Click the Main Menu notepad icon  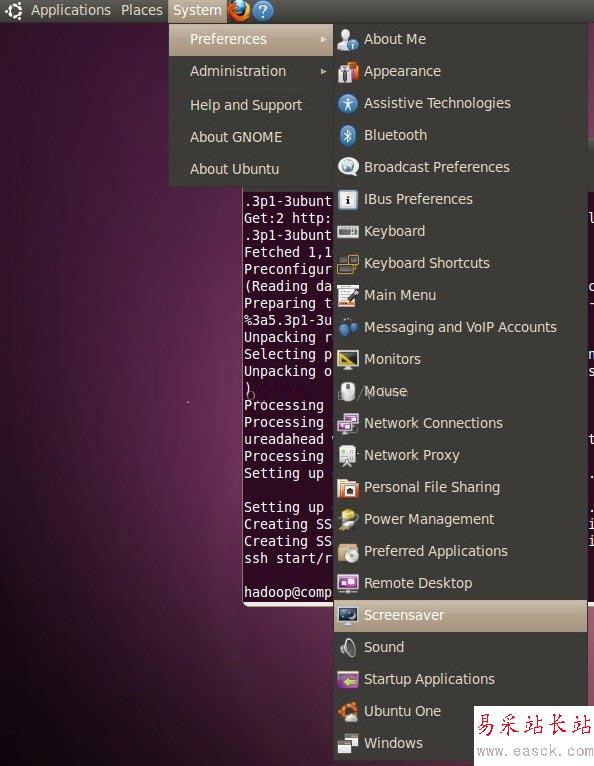tap(348, 296)
